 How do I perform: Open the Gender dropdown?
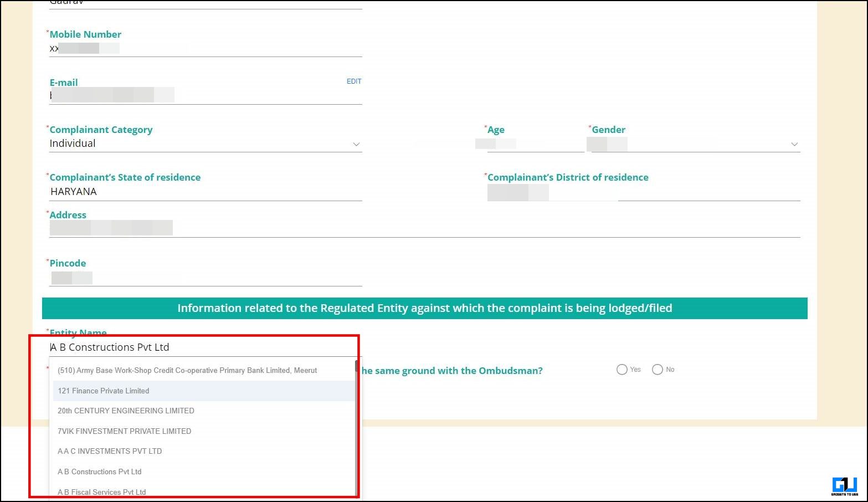(794, 144)
